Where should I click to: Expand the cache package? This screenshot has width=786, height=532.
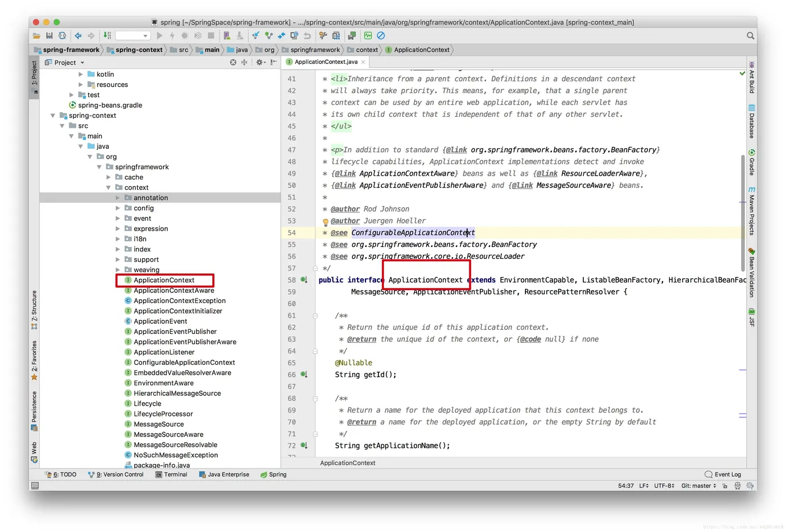point(108,177)
